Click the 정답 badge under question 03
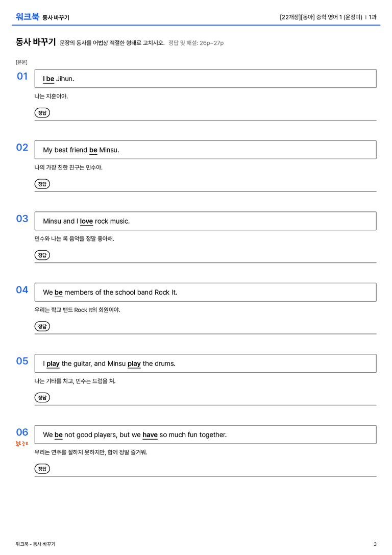This screenshot has width=392, height=555. (x=42, y=255)
